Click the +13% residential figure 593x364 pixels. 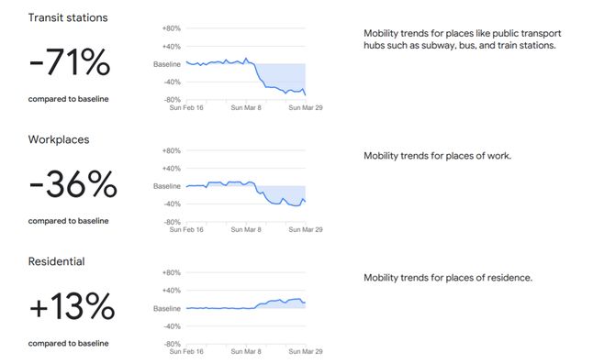pos(72,306)
